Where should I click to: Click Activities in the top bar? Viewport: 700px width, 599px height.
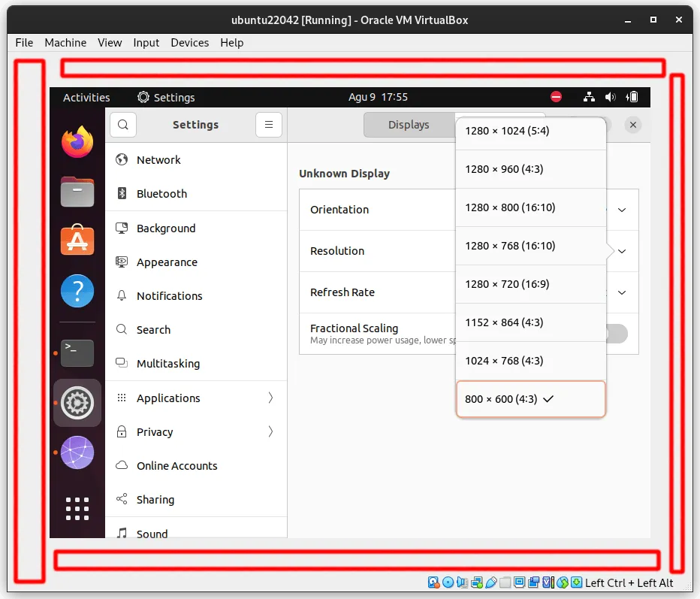(x=86, y=98)
